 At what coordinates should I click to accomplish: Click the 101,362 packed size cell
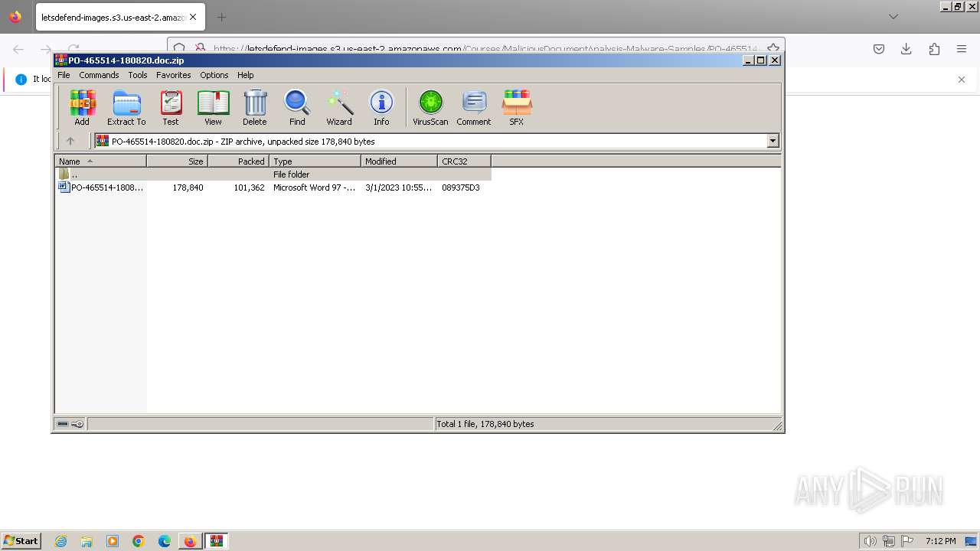click(x=249, y=187)
